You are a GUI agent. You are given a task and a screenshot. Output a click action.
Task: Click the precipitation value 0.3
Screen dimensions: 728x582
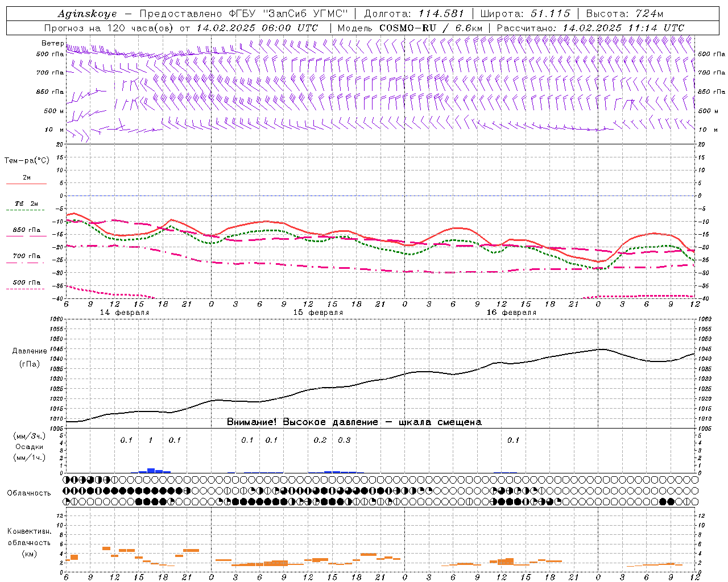(344, 440)
